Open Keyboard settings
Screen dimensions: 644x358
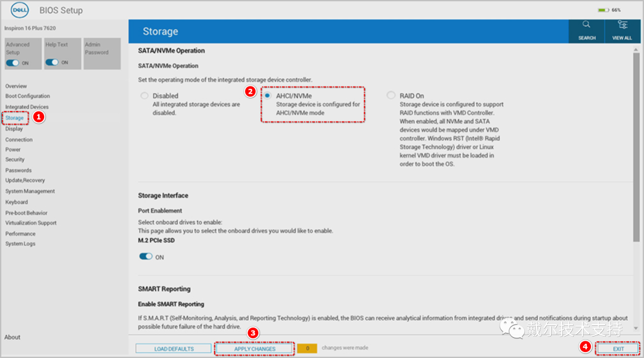[x=17, y=202]
